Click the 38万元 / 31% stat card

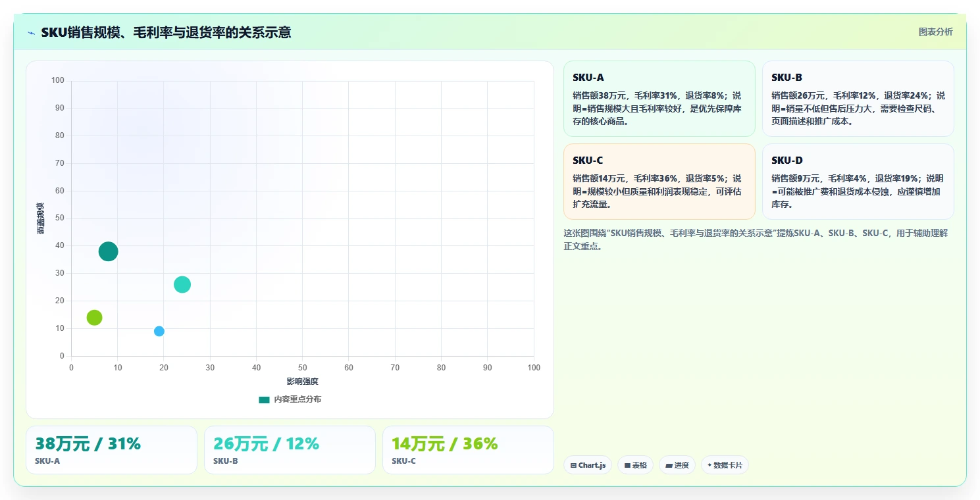coord(111,450)
